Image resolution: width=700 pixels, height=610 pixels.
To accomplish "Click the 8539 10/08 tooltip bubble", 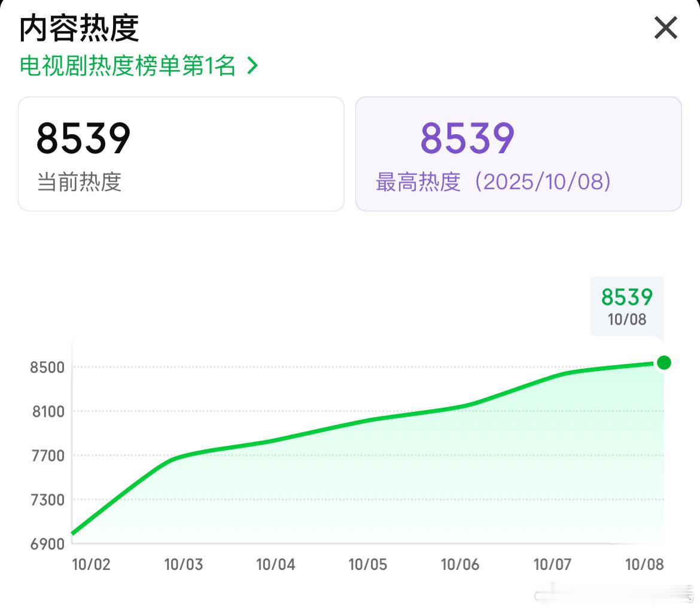I will 627,306.
